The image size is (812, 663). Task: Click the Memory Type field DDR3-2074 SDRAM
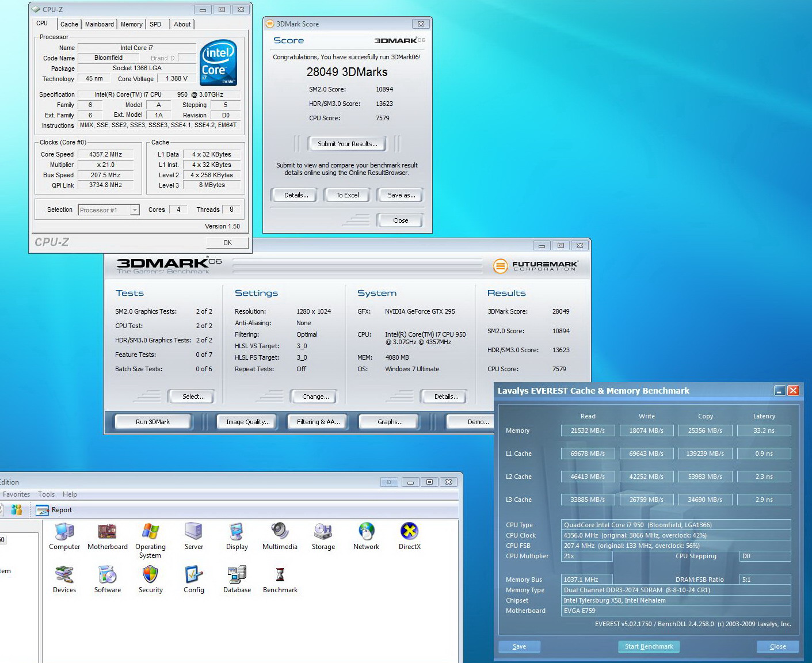pos(676,590)
